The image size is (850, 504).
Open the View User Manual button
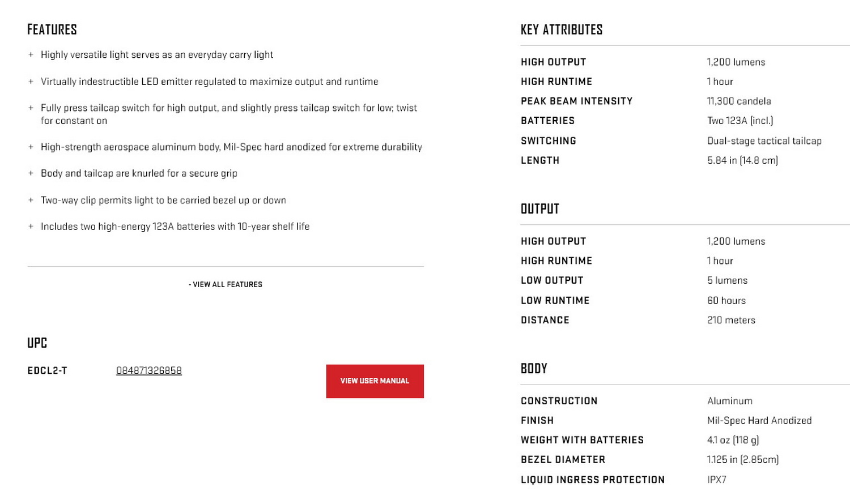pos(375,381)
